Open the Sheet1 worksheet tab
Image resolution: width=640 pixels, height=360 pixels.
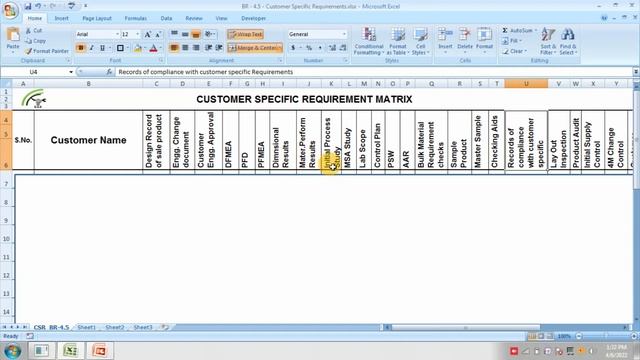87,327
